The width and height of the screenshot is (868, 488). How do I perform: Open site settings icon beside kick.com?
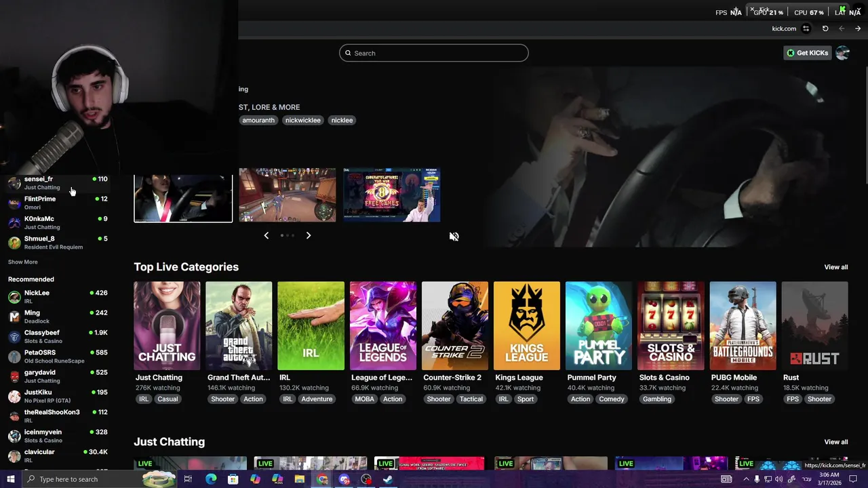806,28
